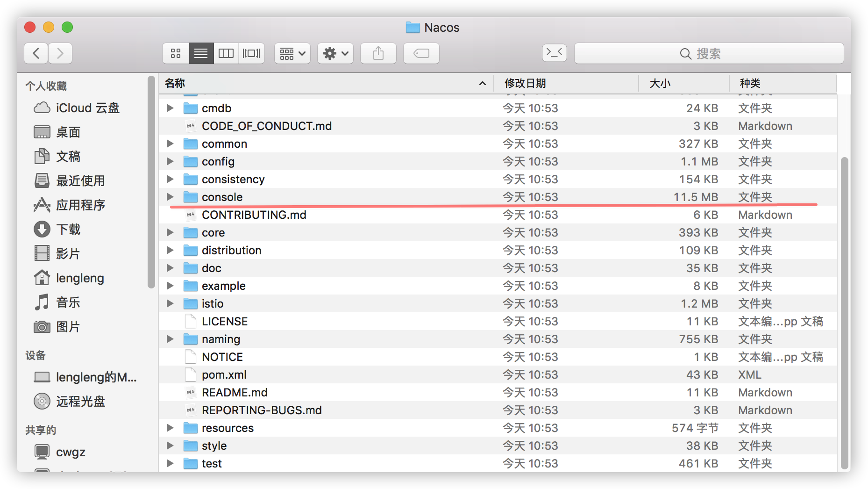The image size is (868, 489).
Task: Expand the doc folder
Action: 170,268
